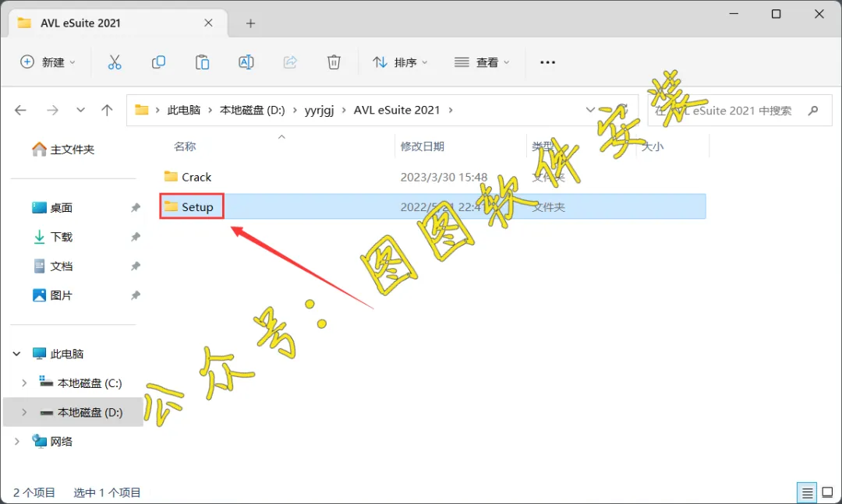Screen dimensions: 842x504
Task: Unpin 桌面 using its pin icon
Action: [136, 208]
